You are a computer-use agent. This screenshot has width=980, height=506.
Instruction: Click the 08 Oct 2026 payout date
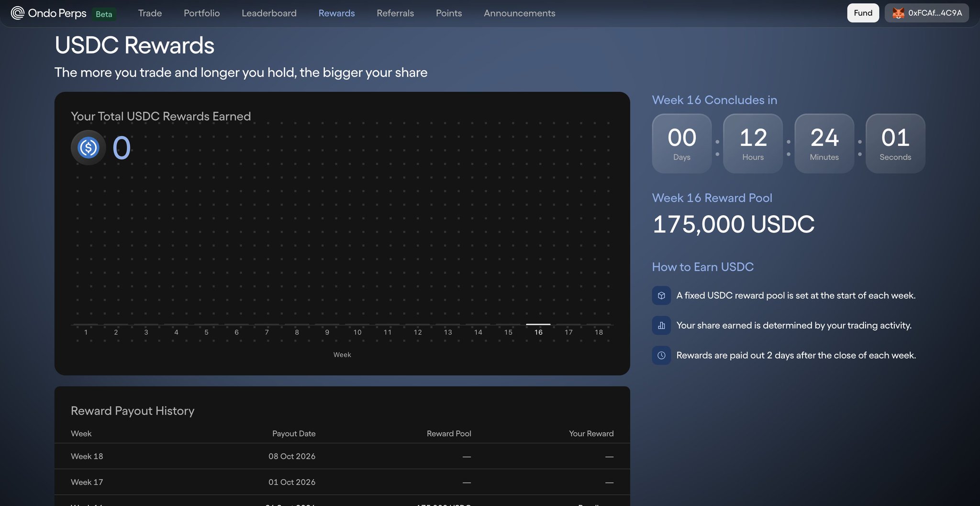pos(292,456)
